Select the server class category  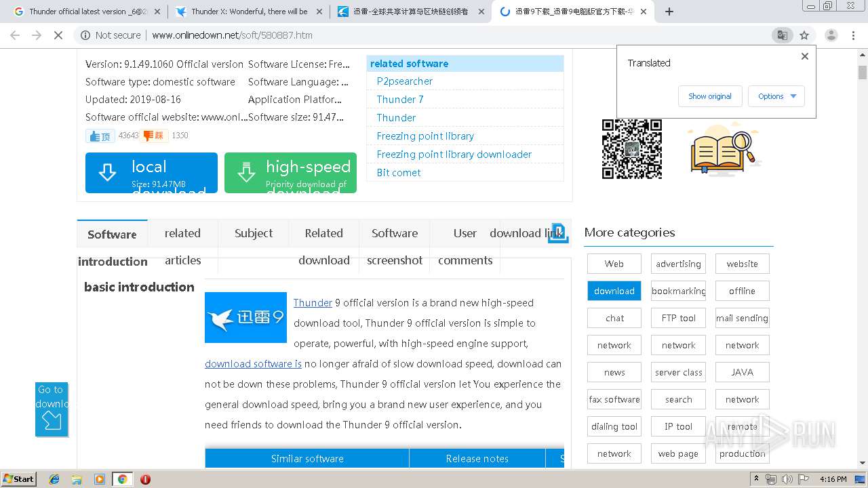[678, 372]
